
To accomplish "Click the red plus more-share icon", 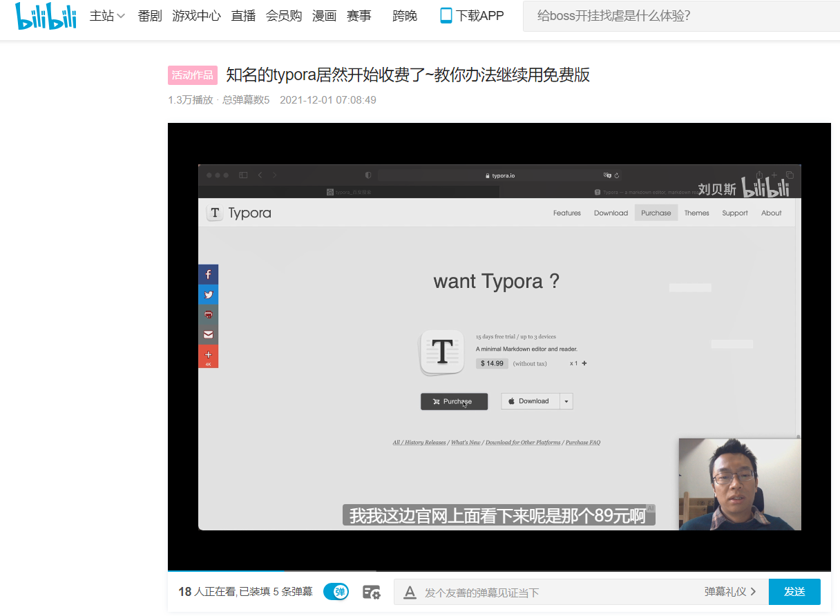I will 208,356.
